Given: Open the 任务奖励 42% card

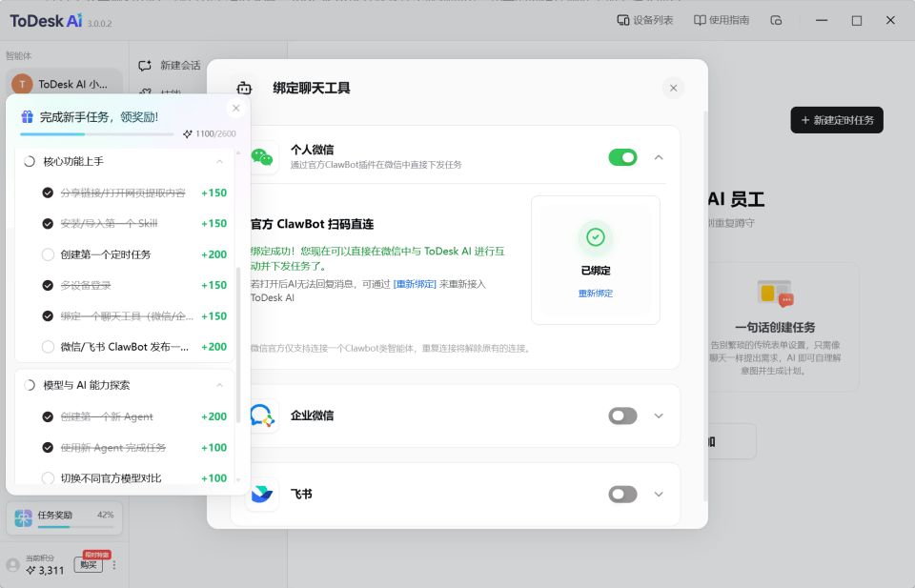Looking at the screenshot, I should click(64, 518).
